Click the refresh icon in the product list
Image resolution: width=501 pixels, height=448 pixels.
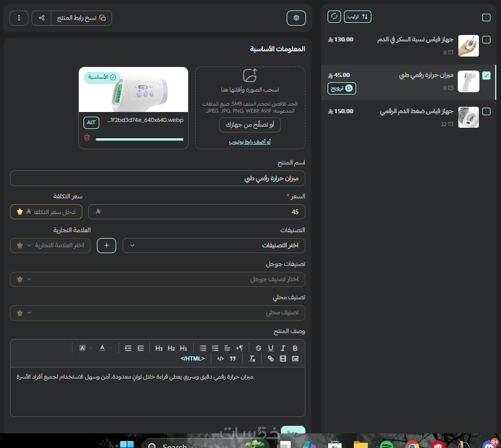(334, 16)
